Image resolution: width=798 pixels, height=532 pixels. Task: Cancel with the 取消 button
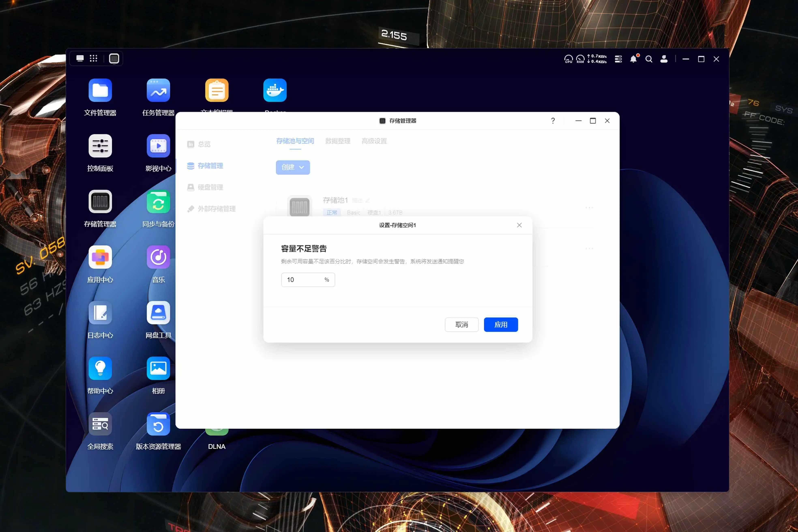(x=462, y=325)
